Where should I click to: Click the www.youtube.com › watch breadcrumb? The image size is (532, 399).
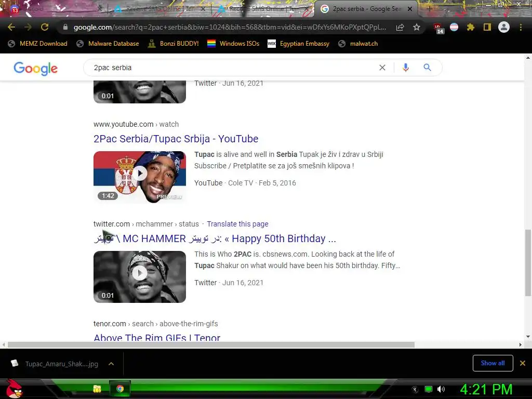click(x=136, y=124)
